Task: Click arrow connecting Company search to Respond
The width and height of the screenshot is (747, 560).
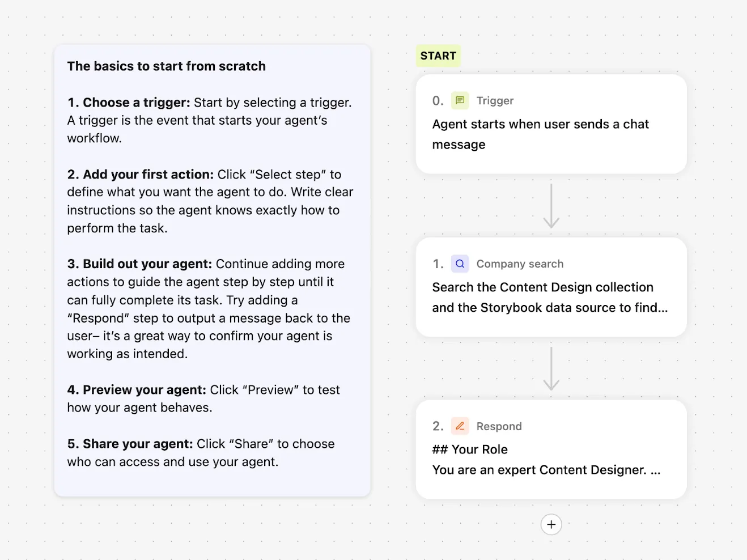Action: pyautogui.click(x=551, y=368)
